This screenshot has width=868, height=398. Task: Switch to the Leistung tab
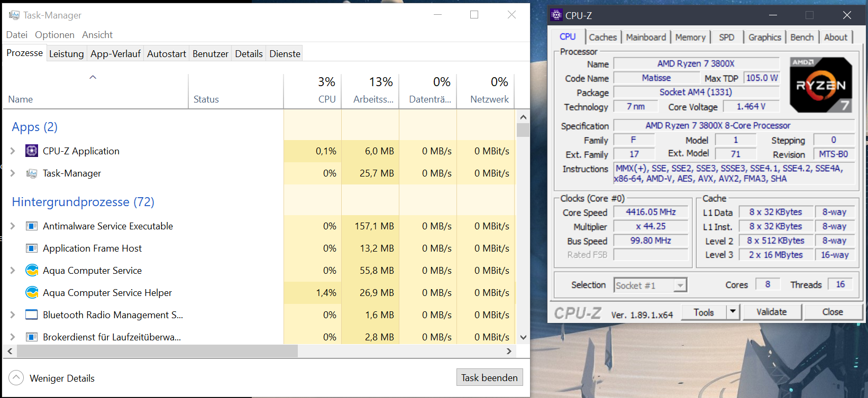(66, 54)
